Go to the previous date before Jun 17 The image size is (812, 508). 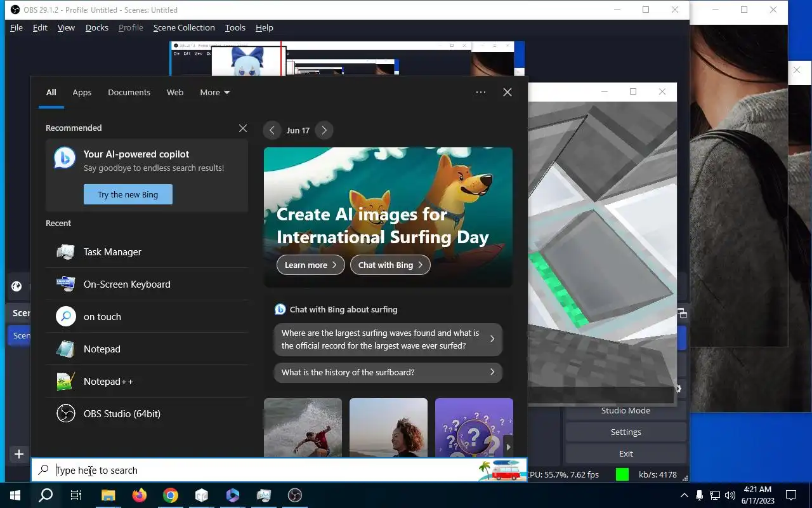272,130
